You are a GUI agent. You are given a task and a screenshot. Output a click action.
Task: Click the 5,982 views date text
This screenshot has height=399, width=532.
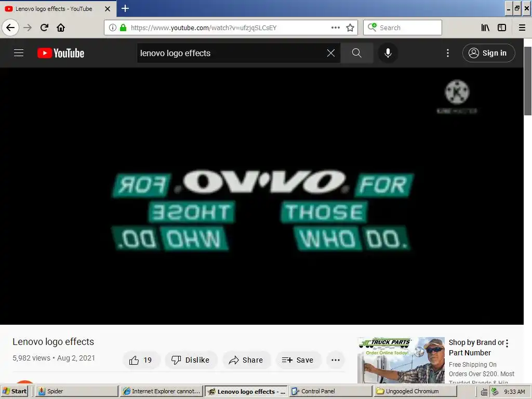click(54, 358)
